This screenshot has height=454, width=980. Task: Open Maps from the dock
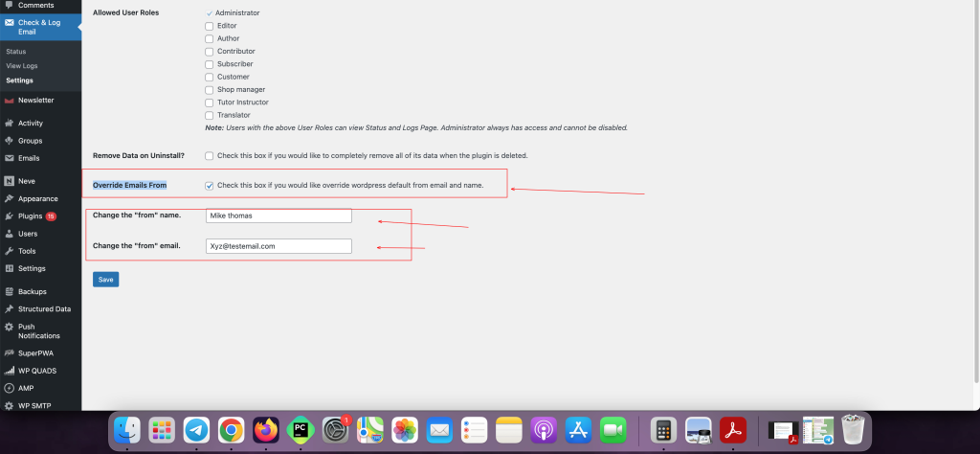(370, 430)
